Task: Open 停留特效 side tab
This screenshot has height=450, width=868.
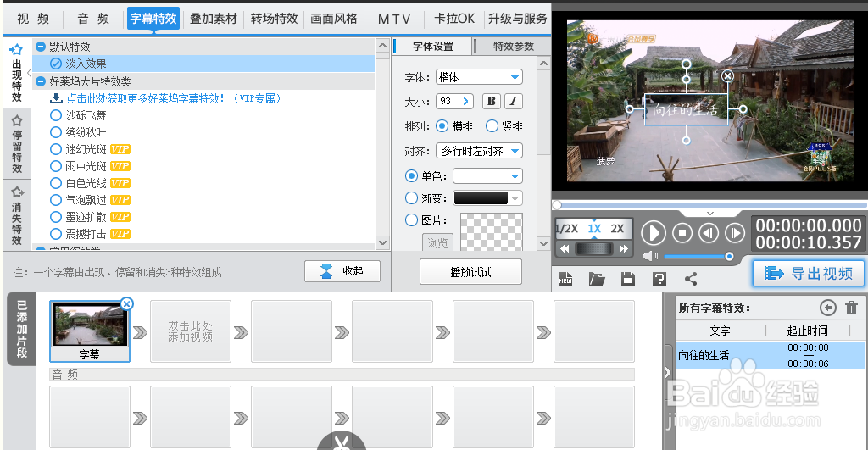Action: coord(17,143)
